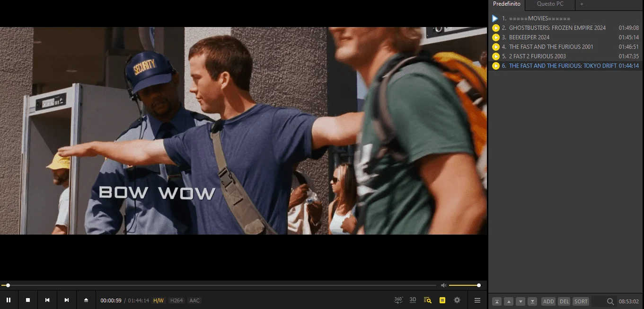Select GHOSTBUSTERS: FROZEN EMPIRE 2024 in playlist

click(x=565, y=28)
